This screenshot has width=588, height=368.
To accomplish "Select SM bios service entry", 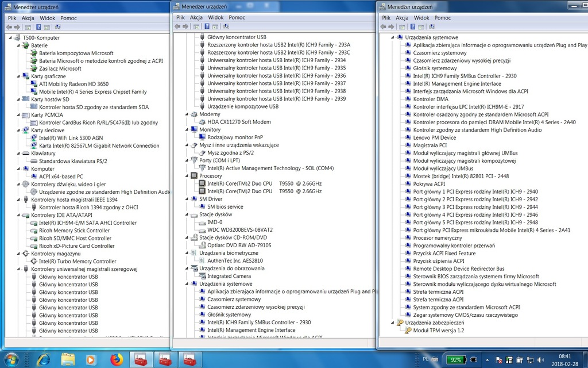I will tap(225, 207).
